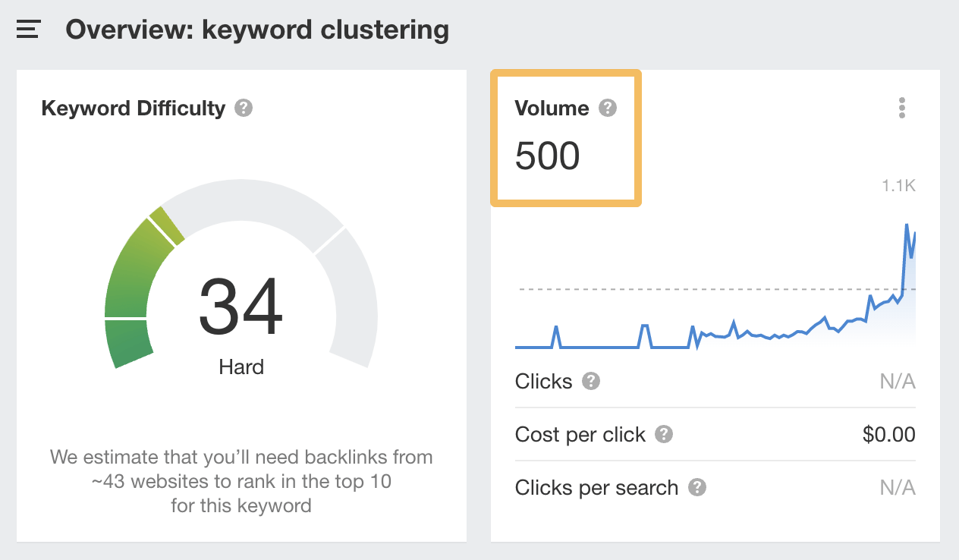The height and width of the screenshot is (560, 959).
Task: Click the Clicks per search help icon
Action: (698, 488)
